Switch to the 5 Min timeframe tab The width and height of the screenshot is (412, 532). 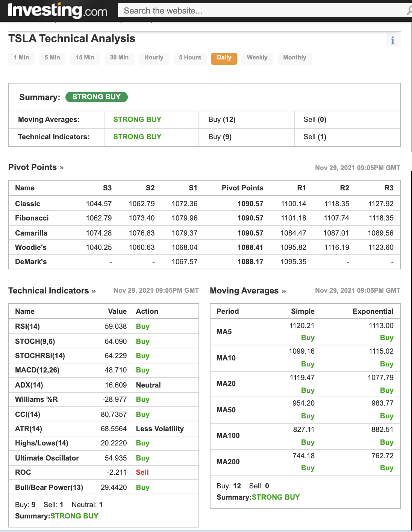(x=52, y=58)
